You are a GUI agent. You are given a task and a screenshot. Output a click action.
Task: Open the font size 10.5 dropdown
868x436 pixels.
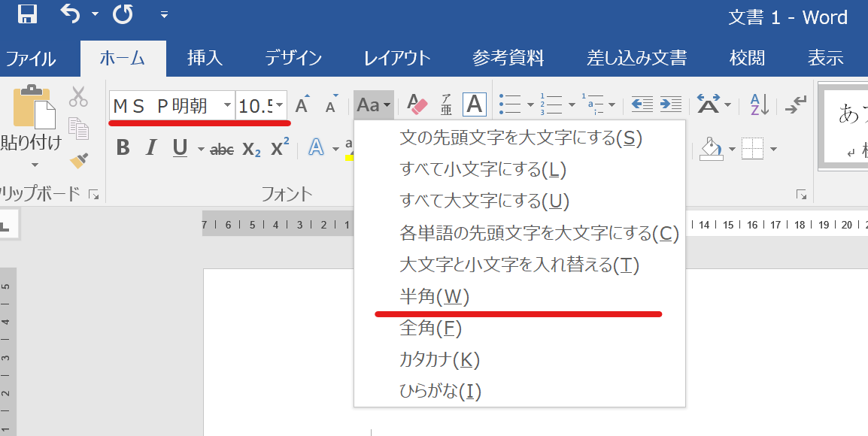pos(280,105)
